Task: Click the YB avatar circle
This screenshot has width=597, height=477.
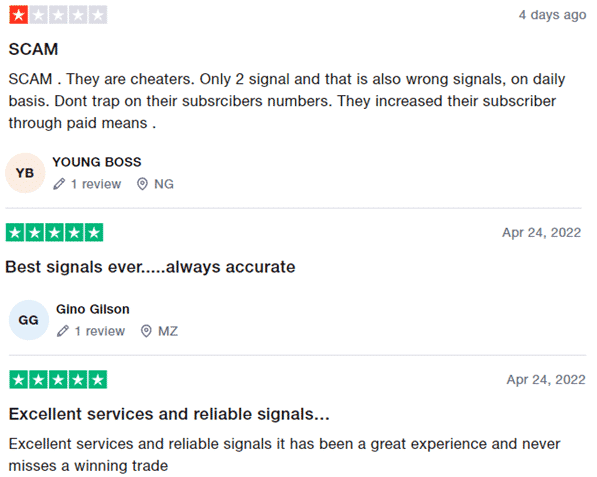Action: pyautogui.click(x=25, y=173)
